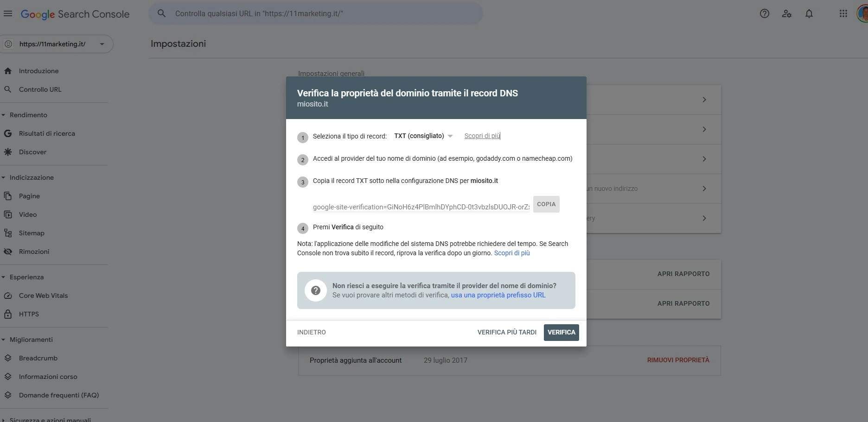Follow the 'usa una proprietà prefisso URL' link
Viewport: 868px width, 422px height.
[x=498, y=295]
